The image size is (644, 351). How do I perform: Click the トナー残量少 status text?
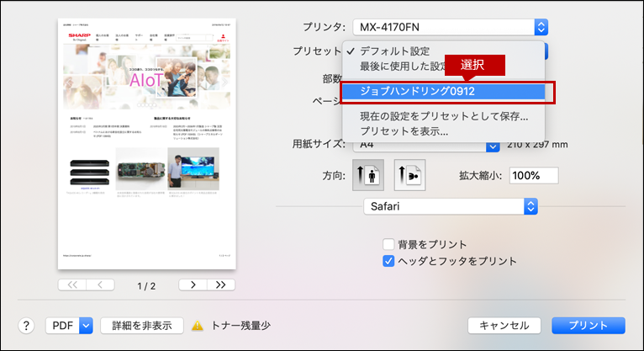click(x=240, y=326)
